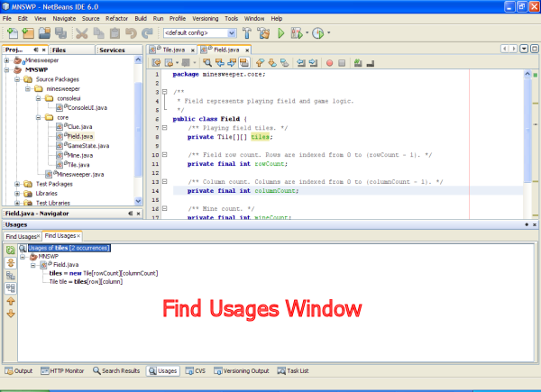The height and width of the screenshot is (392, 541).
Task: Expand Test Packages folder
Action: click(17, 184)
